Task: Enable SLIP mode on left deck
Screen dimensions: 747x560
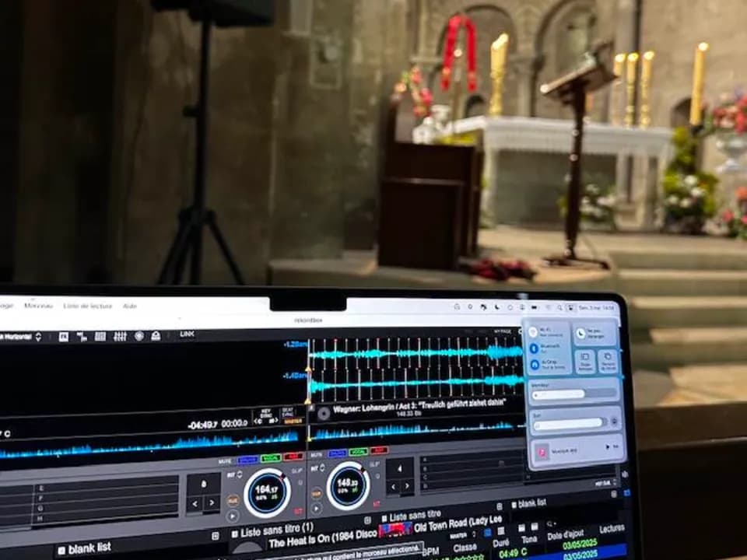Action: 296,471
